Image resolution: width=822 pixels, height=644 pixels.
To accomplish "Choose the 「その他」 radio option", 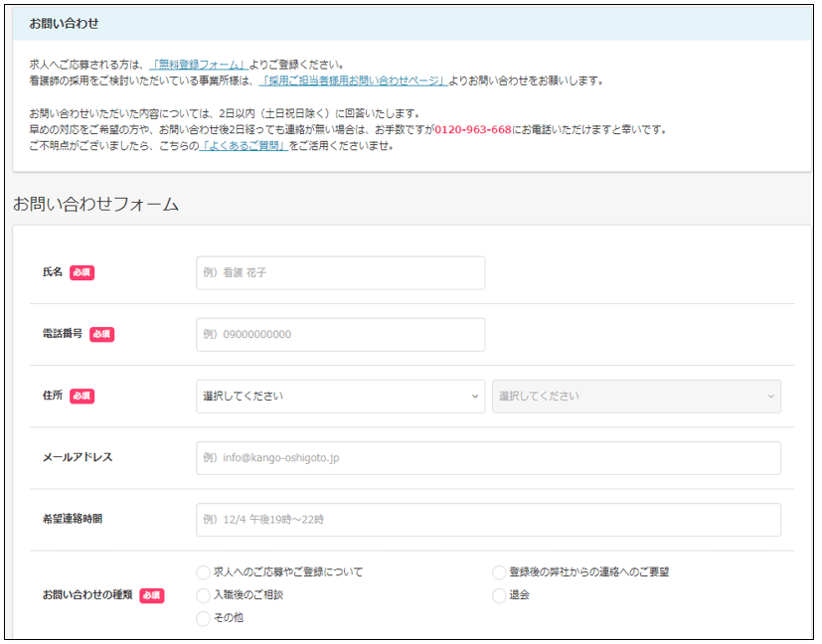I will pos(204,618).
